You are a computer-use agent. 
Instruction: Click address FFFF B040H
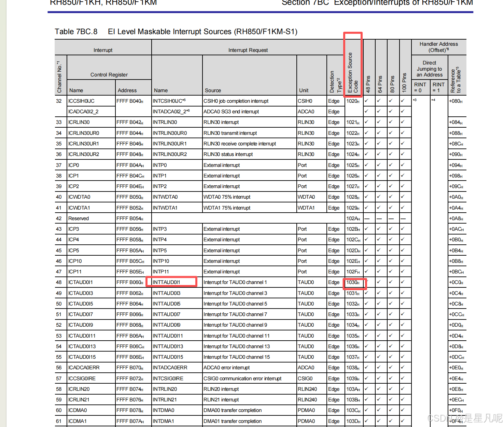(x=130, y=101)
